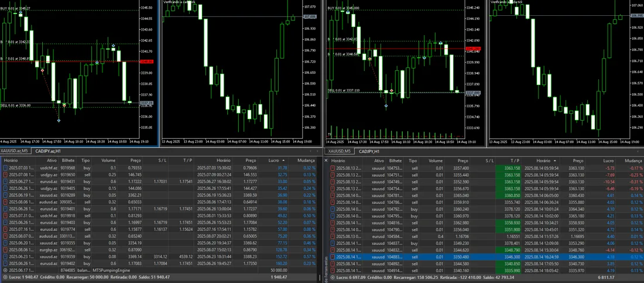Viewport: 644px width, 283px height.
Task: Sort xauusd history table by Tipo column
Action: (x=413, y=161)
